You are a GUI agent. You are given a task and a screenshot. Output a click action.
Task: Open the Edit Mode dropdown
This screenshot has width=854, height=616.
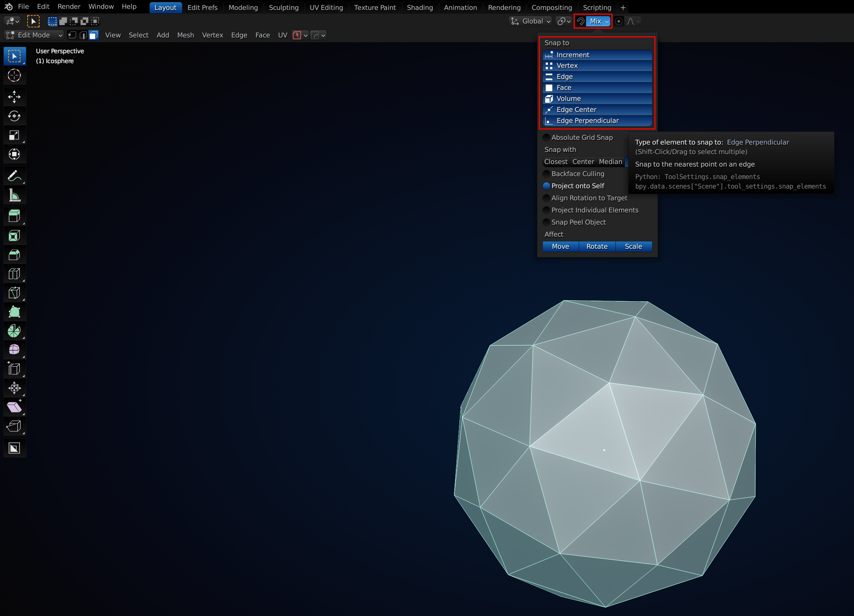[x=34, y=35]
